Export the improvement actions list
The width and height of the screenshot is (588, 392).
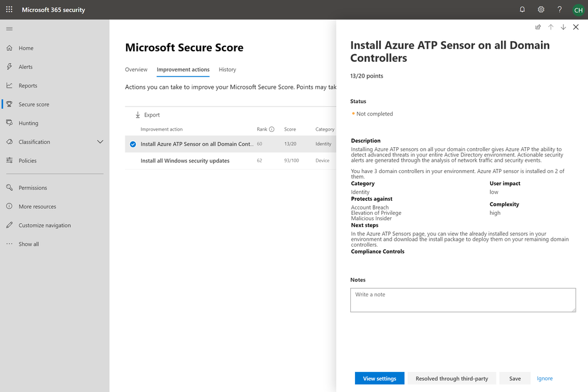coord(147,115)
